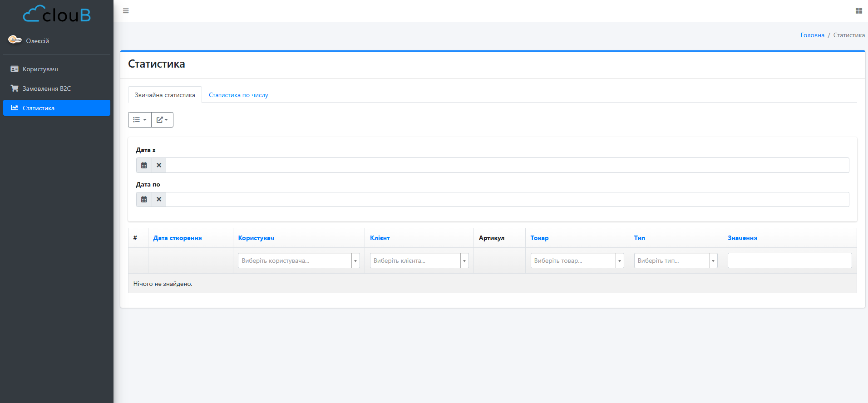The width and height of the screenshot is (868, 403).
Task: Open Замовлення B2C in sidebar
Action: (47, 88)
